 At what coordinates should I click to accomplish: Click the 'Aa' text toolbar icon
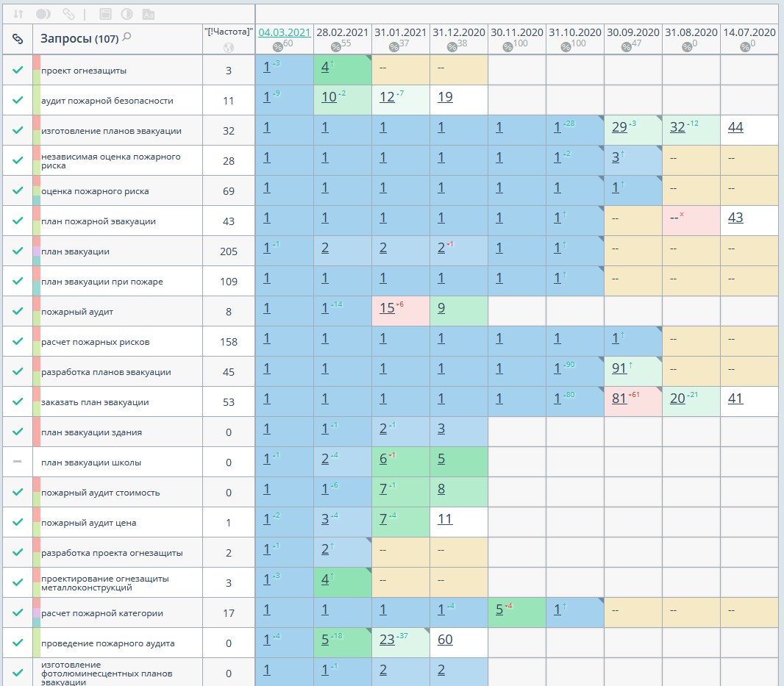(x=149, y=14)
